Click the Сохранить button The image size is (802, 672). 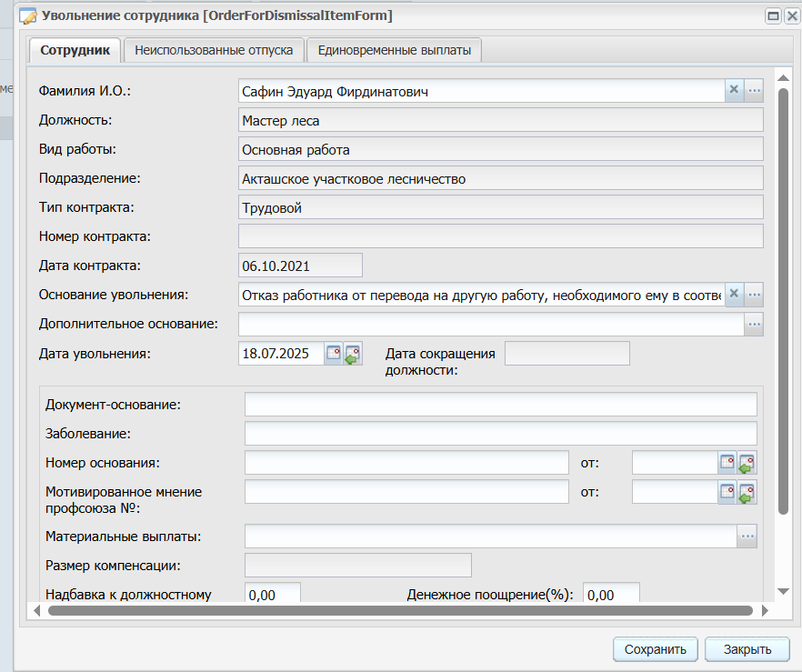[x=656, y=649]
